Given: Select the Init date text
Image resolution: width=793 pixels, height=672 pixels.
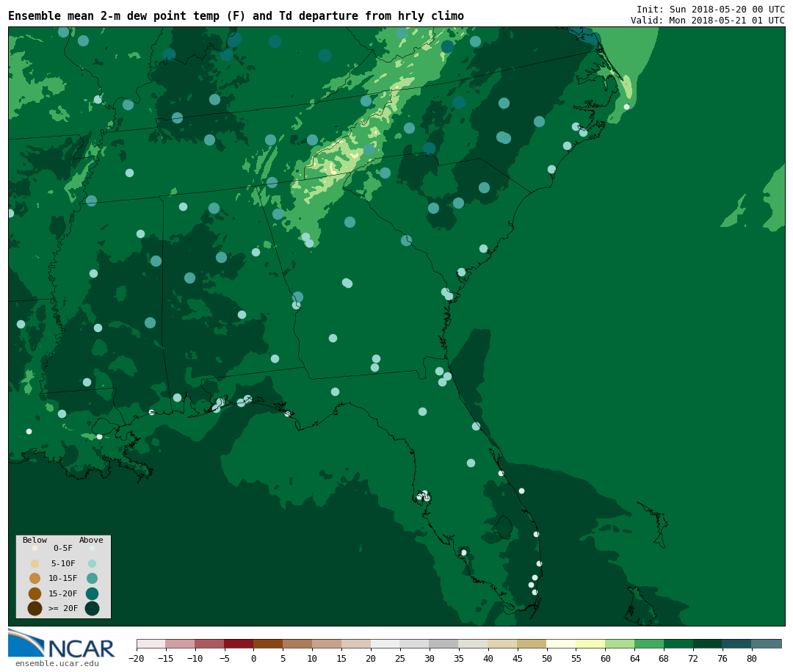Looking at the screenshot, I should click(x=711, y=9).
